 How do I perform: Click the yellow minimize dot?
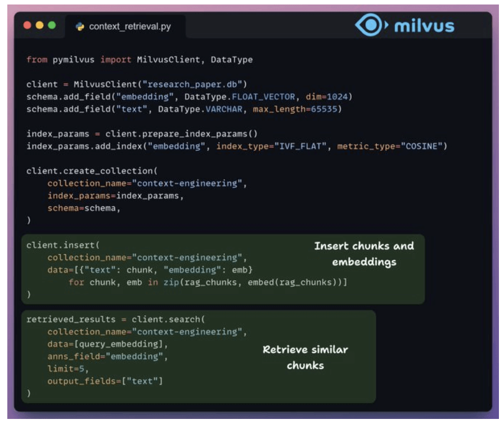pos(39,26)
